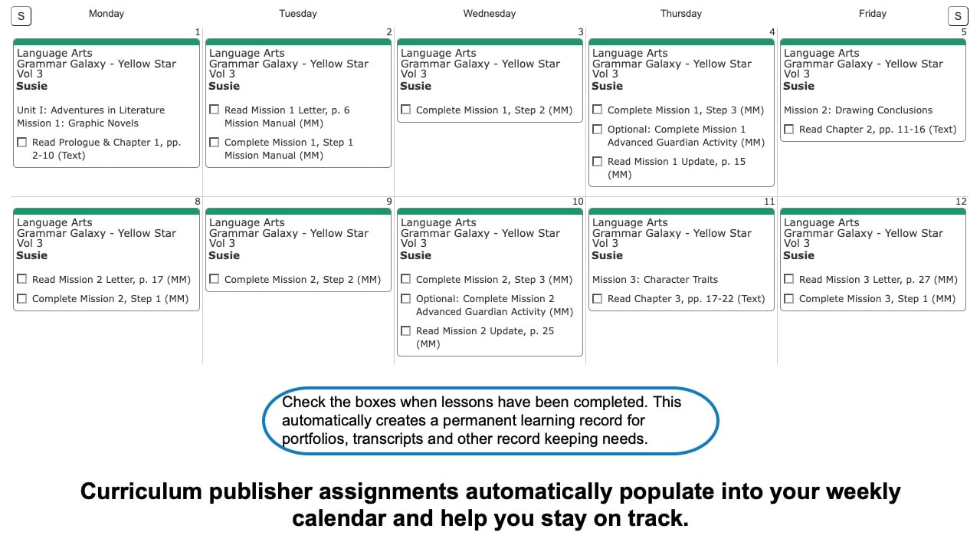This screenshot has height=552, width=980.
Task: Click day number 8 on the calendar
Action: click(197, 202)
